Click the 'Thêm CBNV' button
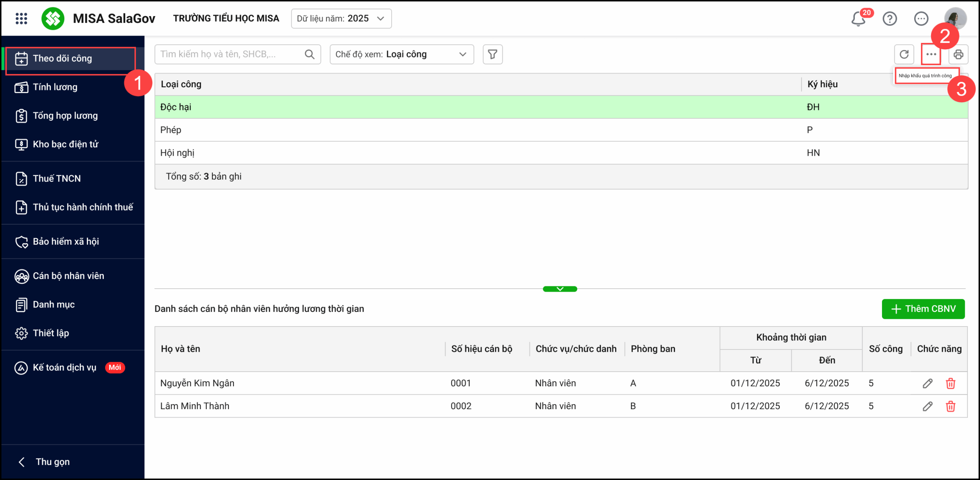The height and width of the screenshot is (480, 980). (923, 309)
